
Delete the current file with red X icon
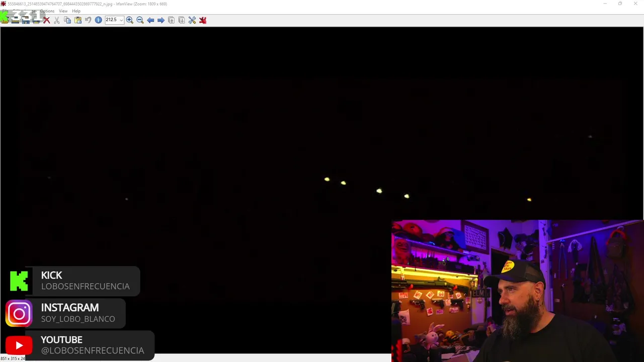click(46, 20)
